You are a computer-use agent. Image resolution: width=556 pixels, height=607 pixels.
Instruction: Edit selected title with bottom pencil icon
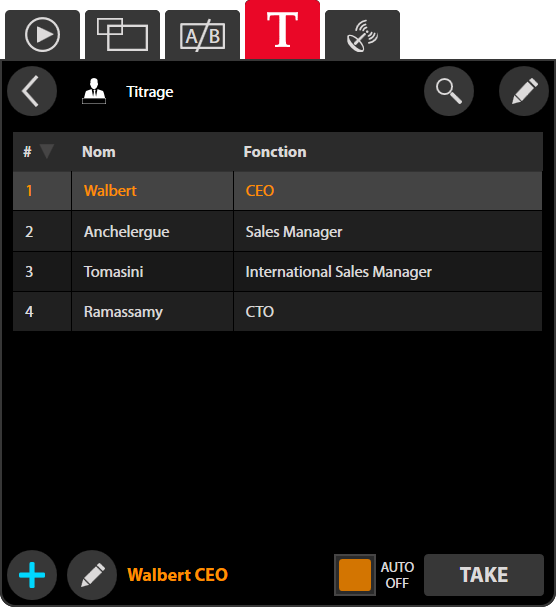(92, 575)
